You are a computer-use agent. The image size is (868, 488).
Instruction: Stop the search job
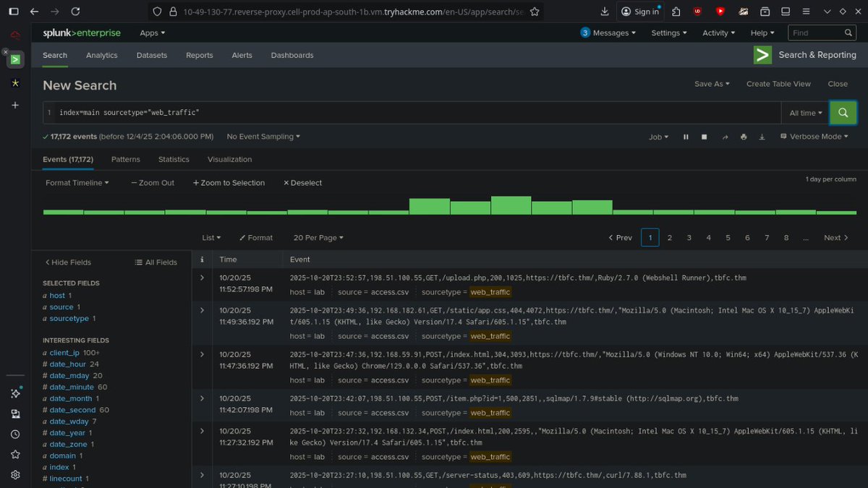tap(704, 137)
